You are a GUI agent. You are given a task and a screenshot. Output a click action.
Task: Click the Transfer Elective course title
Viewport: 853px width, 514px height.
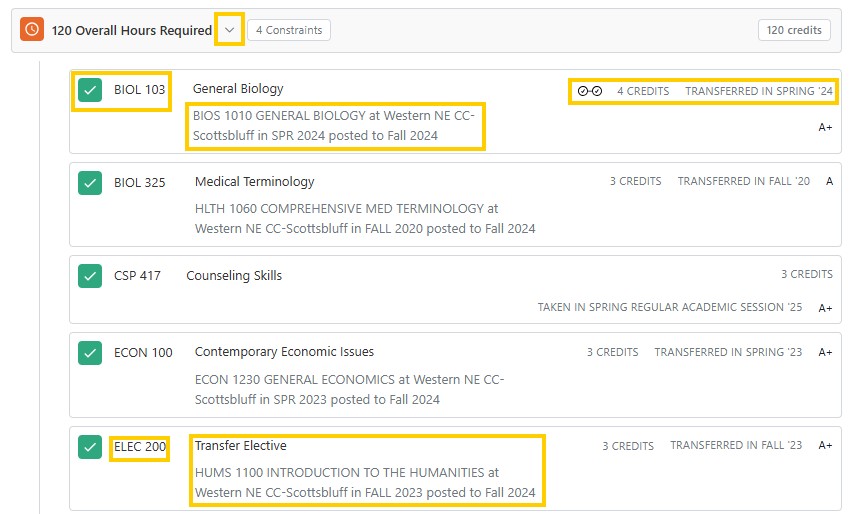pos(240,445)
